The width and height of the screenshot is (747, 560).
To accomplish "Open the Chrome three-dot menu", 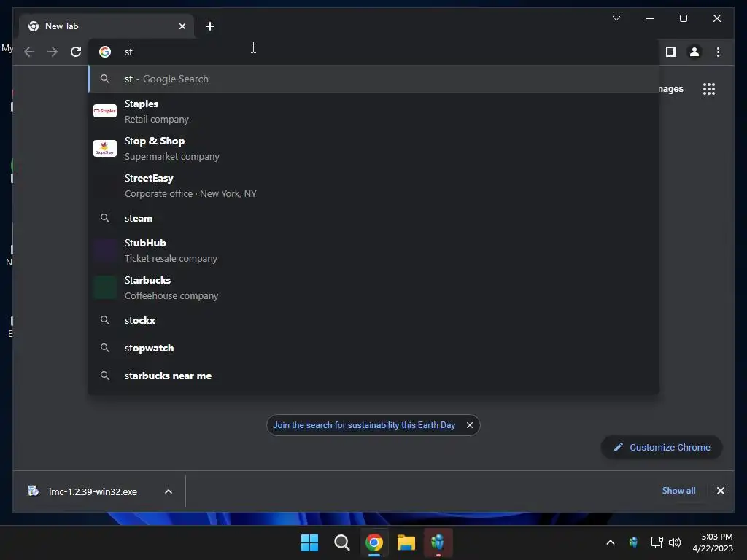I will pyautogui.click(x=718, y=52).
